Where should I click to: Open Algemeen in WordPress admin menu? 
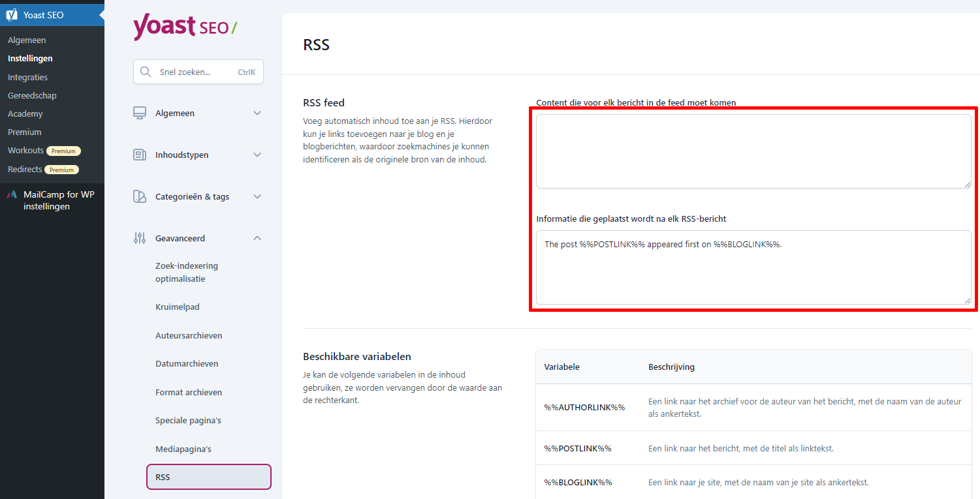click(27, 40)
